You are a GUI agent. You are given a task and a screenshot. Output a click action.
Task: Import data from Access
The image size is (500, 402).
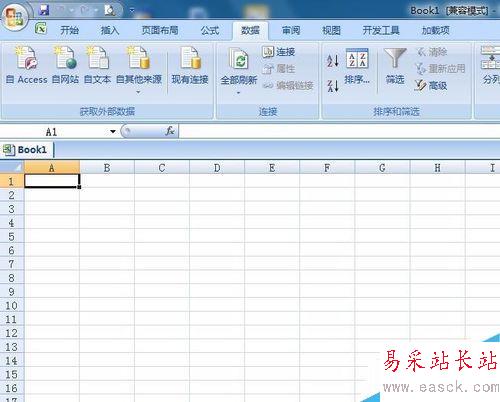point(26,66)
